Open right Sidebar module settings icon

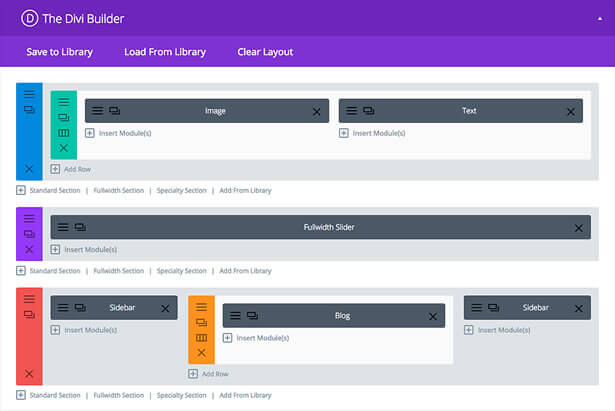477,307
